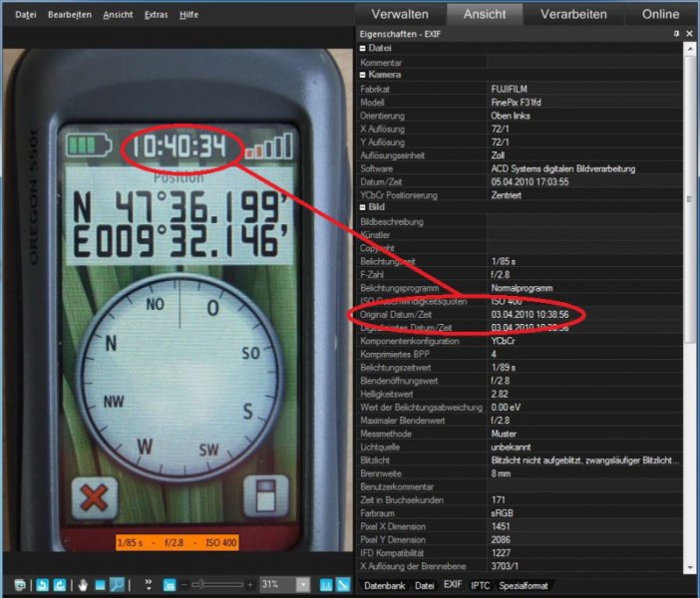This screenshot has height=598, width=700.
Task: Close the Eigenschaften EXIF panel
Action: 689,34
